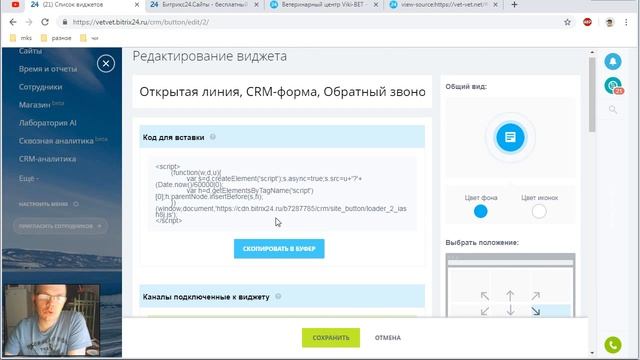The width and height of the screenshot is (640, 360).
Task: Click inside the embed script code box
Action: pyautogui.click(x=282, y=193)
